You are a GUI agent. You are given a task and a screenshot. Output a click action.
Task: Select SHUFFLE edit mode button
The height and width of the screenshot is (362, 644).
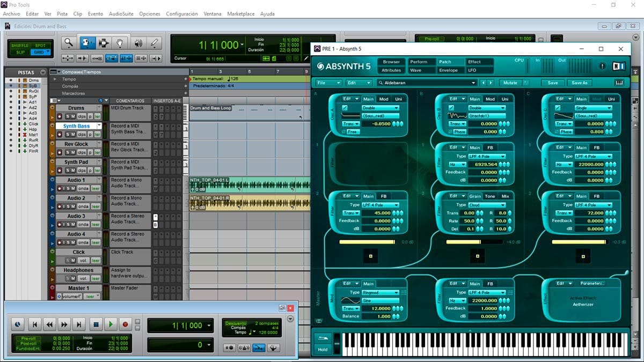click(x=20, y=46)
